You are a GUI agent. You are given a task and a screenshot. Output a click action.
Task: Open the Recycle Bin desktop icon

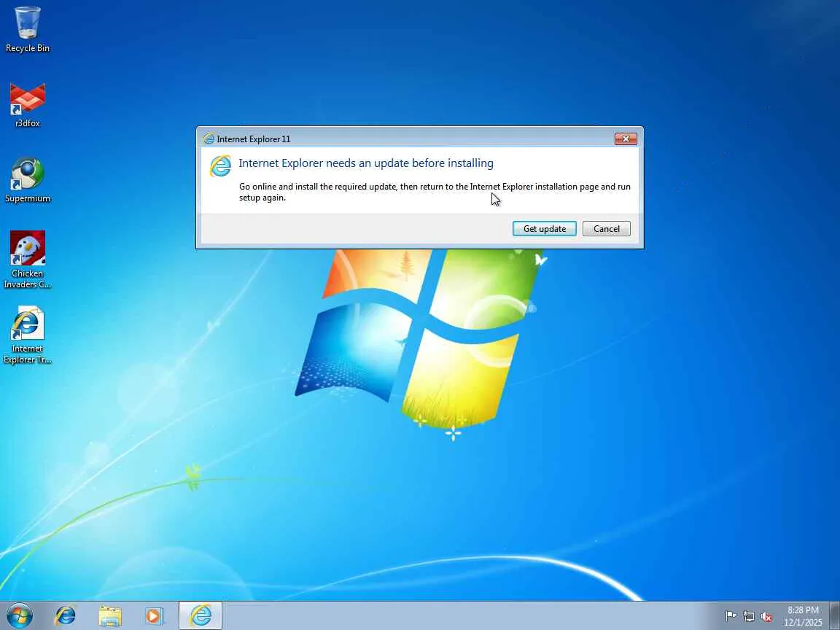[27, 29]
